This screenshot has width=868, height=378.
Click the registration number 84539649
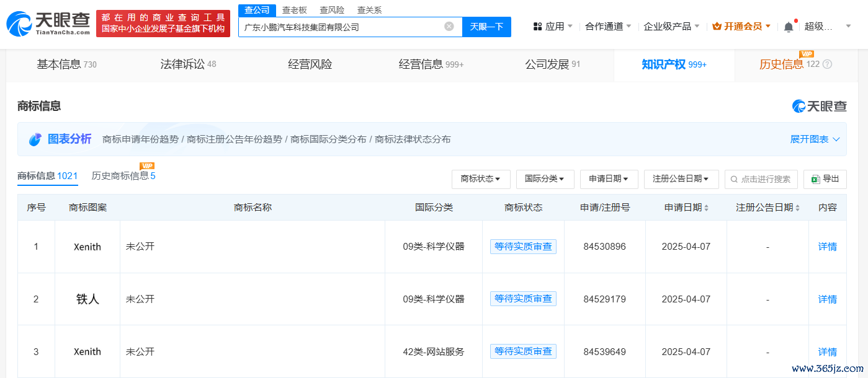click(x=605, y=352)
